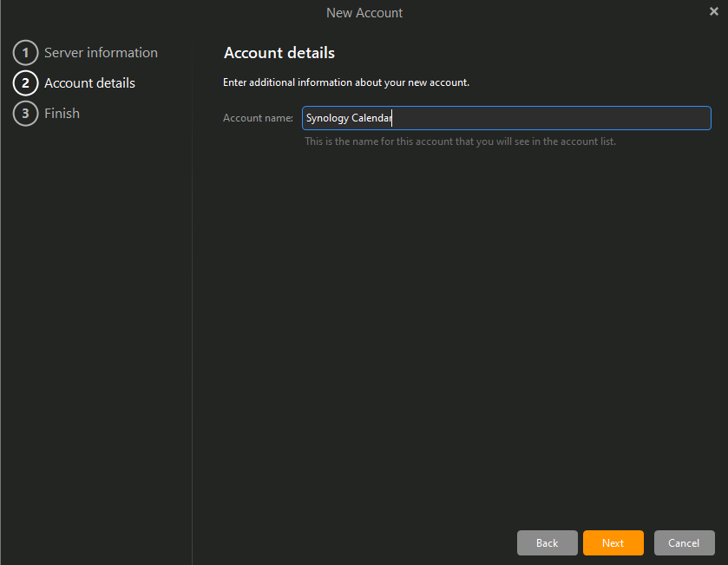
Task: Click the step 3 circle icon
Action: (25, 114)
